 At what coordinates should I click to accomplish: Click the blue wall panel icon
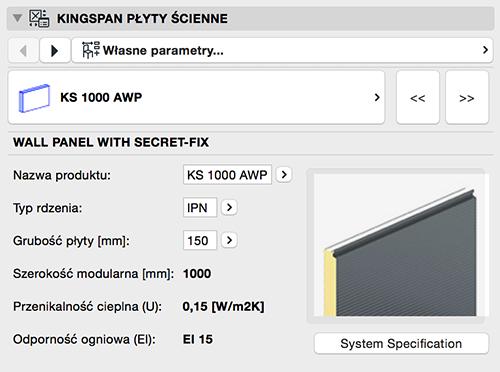[34, 98]
